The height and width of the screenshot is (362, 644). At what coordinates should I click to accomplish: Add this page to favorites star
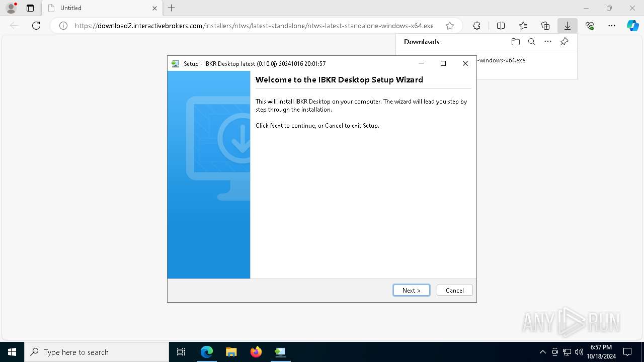click(450, 26)
